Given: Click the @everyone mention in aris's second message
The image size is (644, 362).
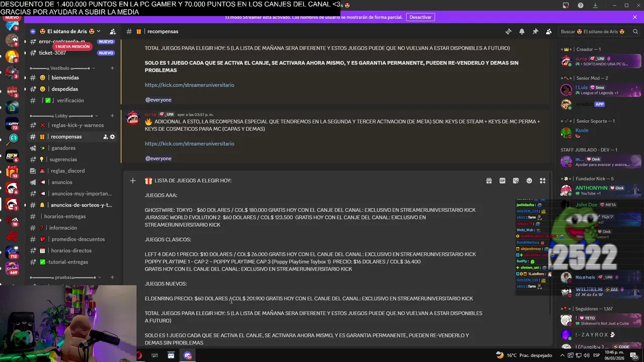Looking at the screenshot, I should [x=158, y=158].
